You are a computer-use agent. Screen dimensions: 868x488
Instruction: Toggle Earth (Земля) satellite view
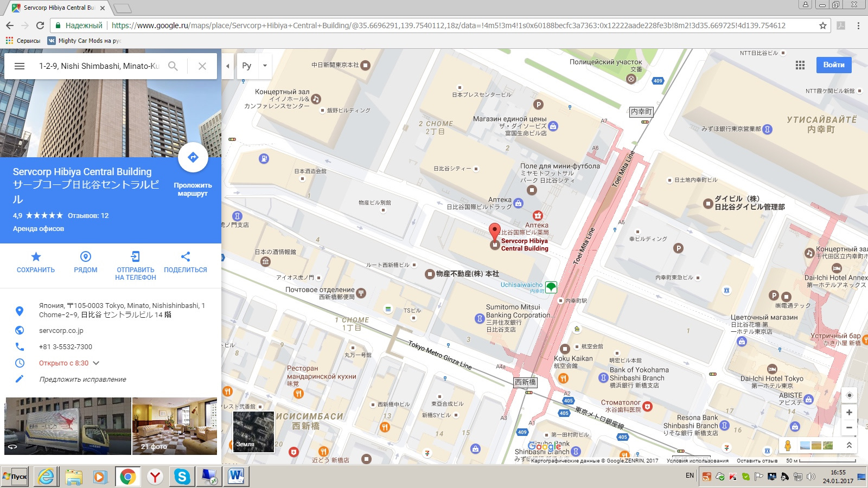[253, 432]
